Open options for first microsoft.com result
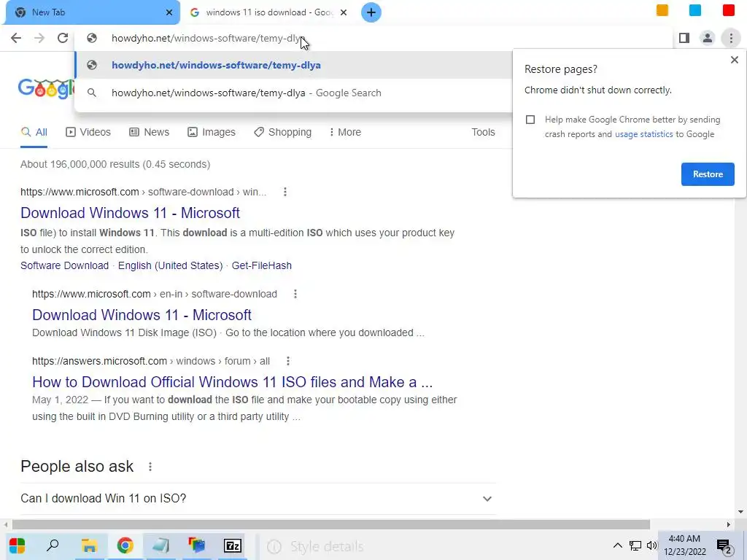The width and height of the screenshot is (747, 560). coord(285,192)
